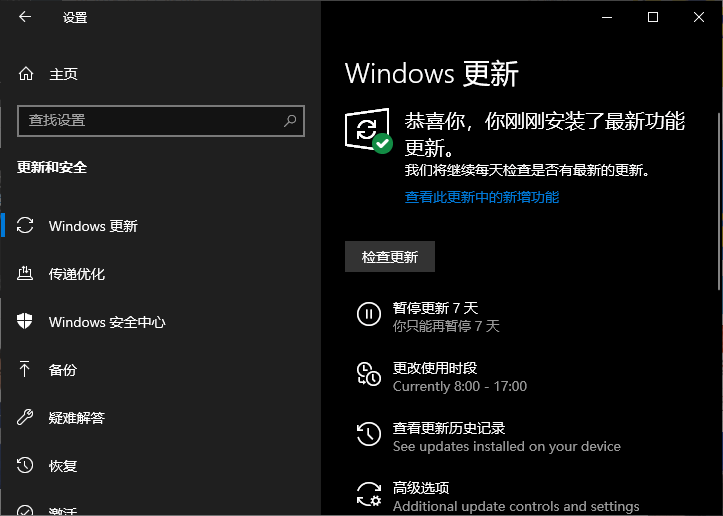This screenshot has height=516, width=723.
Task: Click the vertical scrollbar of the update pane
Action: click(x=719, y=201)
